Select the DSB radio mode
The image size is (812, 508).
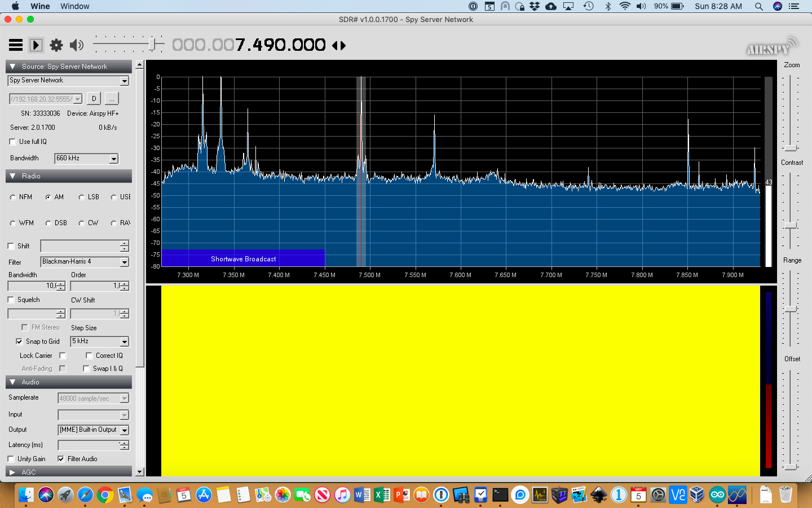pyautogui.click(x=48, y=223)
